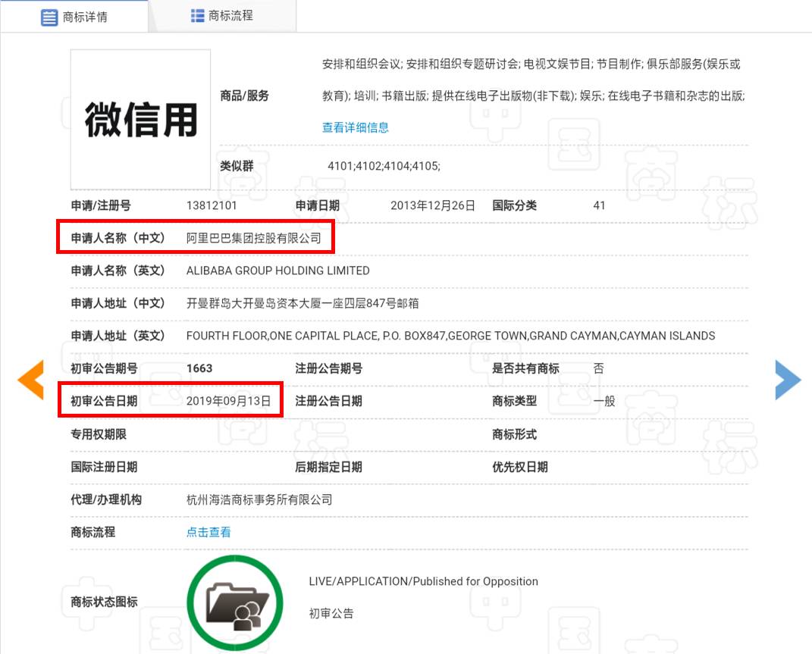Click agency name 杭州海浩商标事务所有限公司

259,499
